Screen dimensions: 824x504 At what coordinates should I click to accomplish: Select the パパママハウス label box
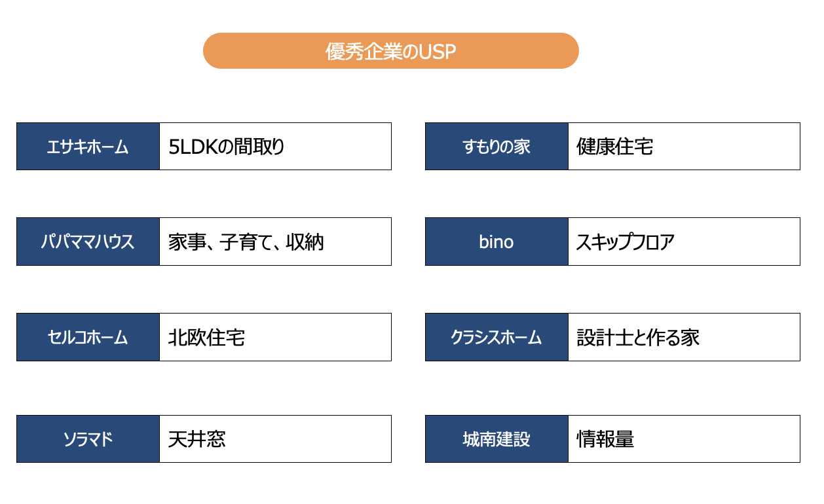[88, 242]
